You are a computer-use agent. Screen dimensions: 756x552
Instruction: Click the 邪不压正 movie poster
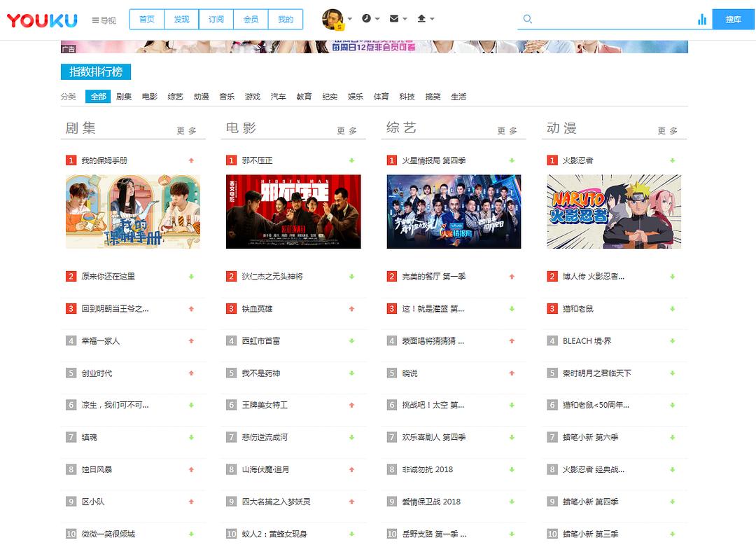(293, 212)
